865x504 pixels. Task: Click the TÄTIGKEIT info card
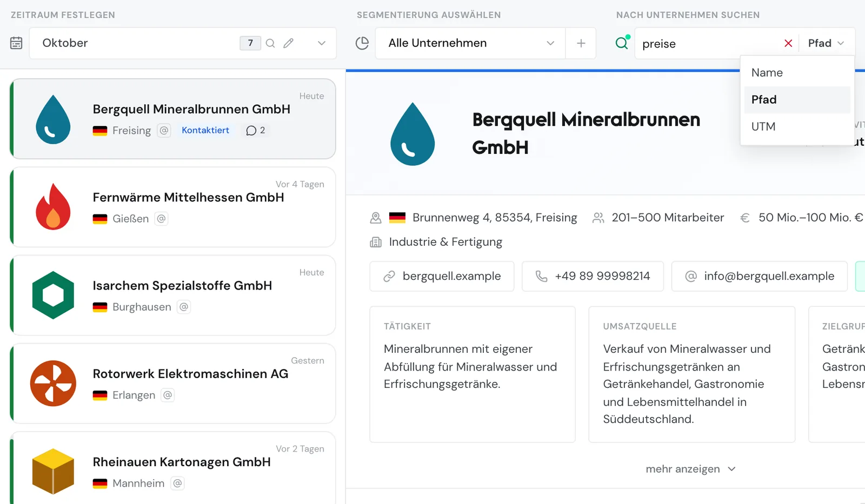pos(473,374)
